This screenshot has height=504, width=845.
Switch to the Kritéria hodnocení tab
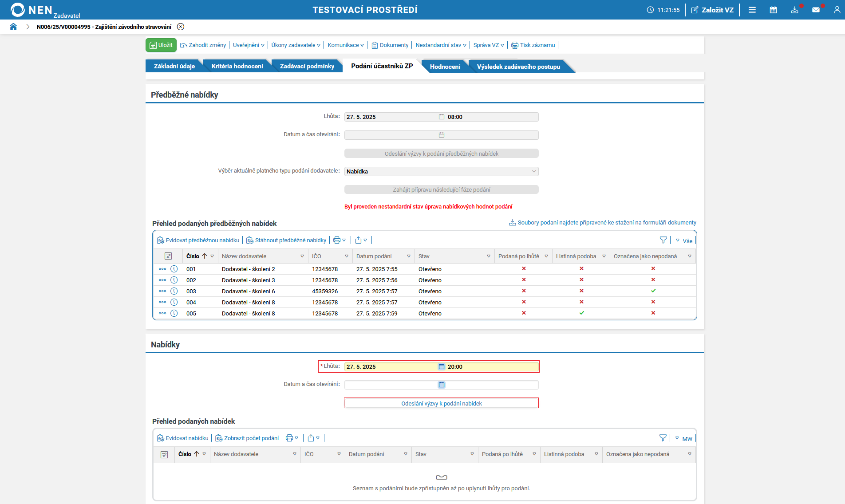point(237,66)
